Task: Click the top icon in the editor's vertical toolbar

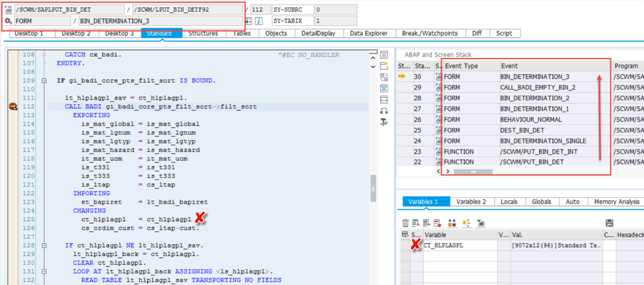Action: pos(384,55)
